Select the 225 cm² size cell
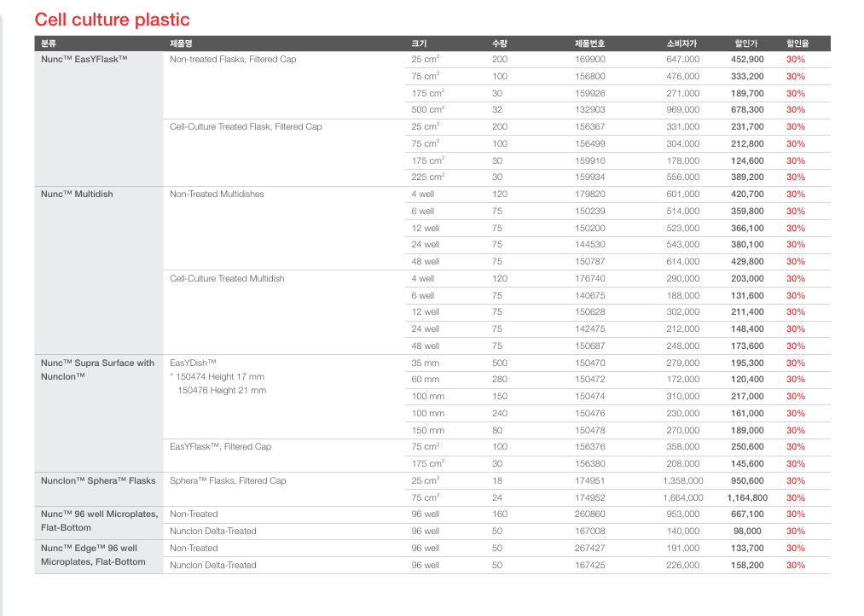Viewport: 864px width, 616px height. 427,177
